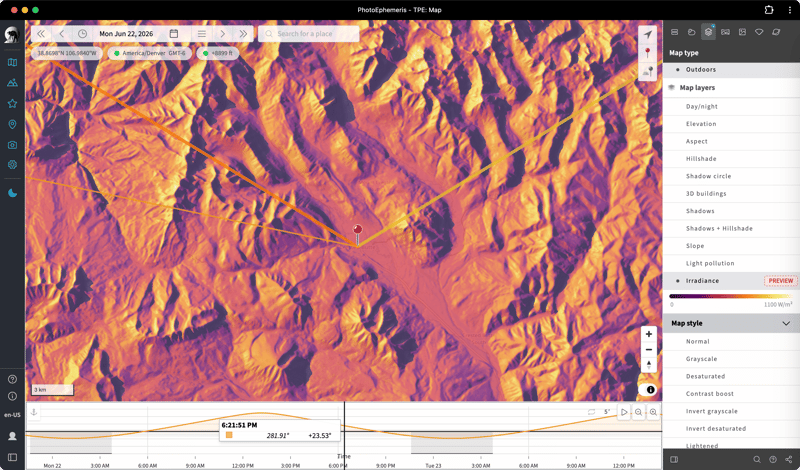Open the info icon in left sidebar
This screenshot has height=470, width=800.
[x=12, y=396]
